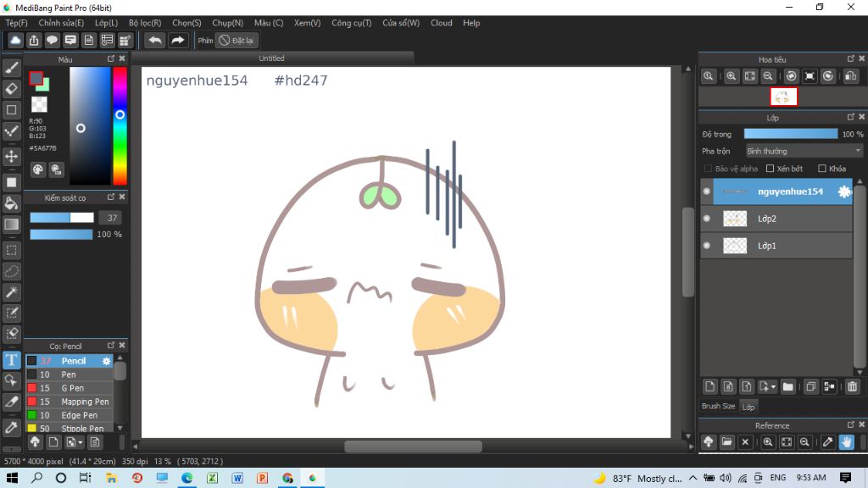
Task: Click the brush size value field 37
Action: (x=112, y=218)
